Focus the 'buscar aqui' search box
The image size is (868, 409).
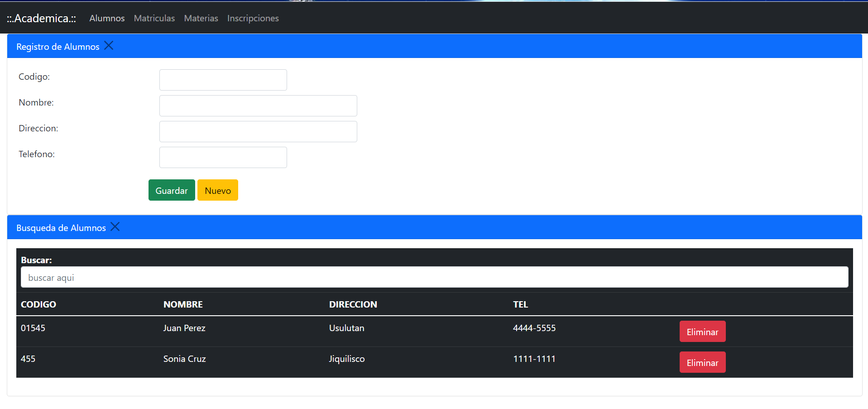(434, 277)
